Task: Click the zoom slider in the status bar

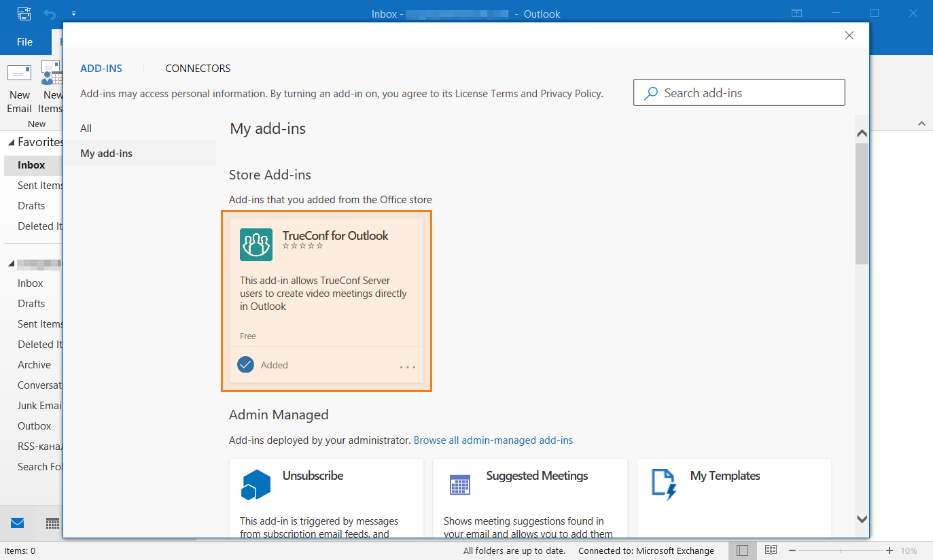Action: (x=841, y=550)
